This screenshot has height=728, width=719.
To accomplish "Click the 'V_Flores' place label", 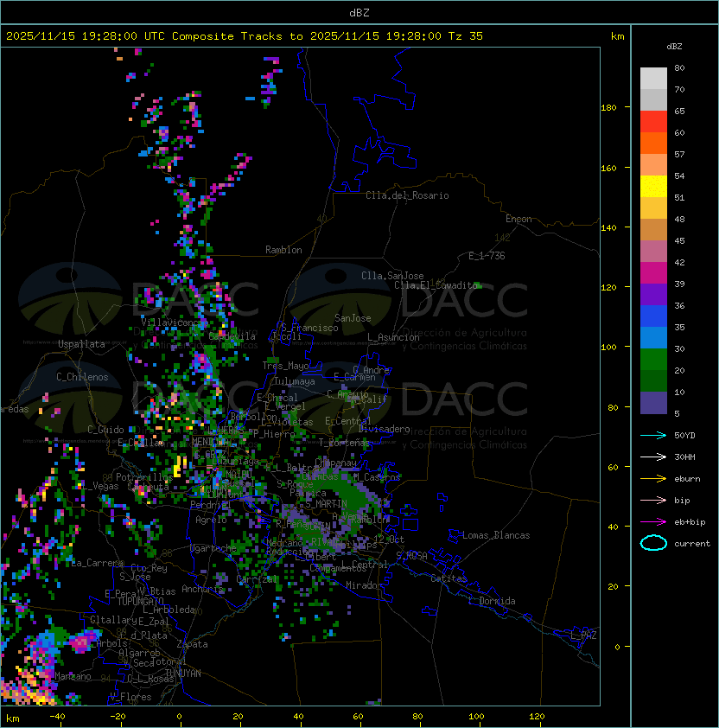I will point(130,697).
